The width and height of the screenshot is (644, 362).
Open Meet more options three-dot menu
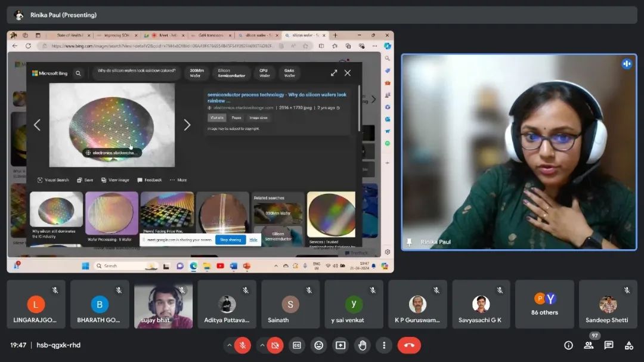pyautogui.click(x=384, y=345)
